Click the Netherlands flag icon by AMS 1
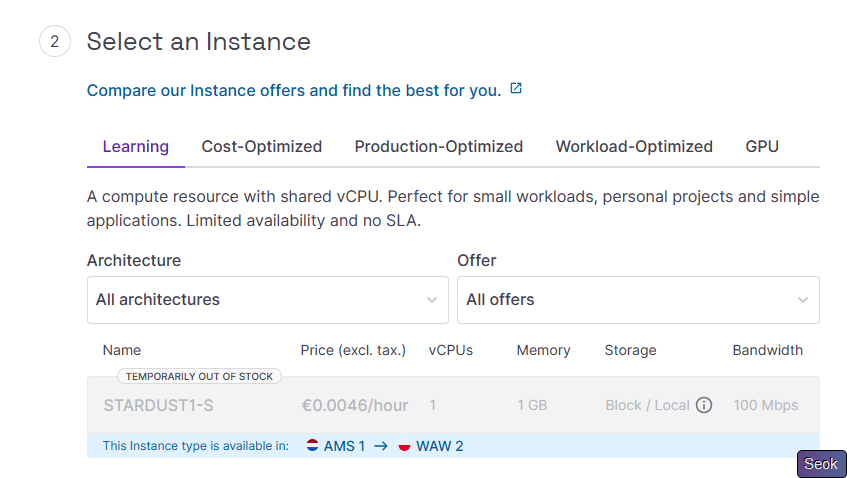This screenshot has height=478, width=847. tap(312, 446)
